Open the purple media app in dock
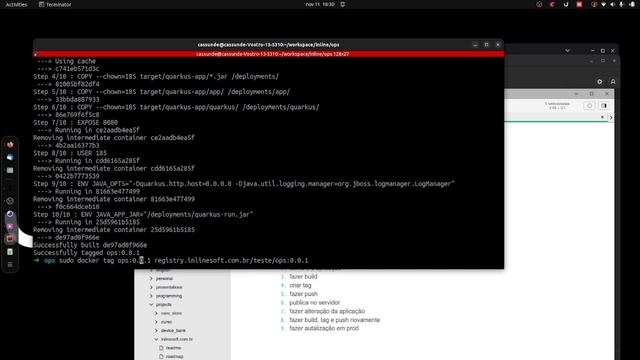The height and width of the screenshot is (360, 640). pyautogui.click(x=10, y=226)
